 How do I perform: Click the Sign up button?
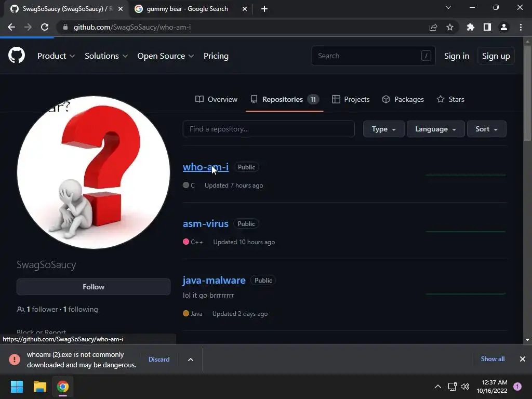[x=496, y=56]
